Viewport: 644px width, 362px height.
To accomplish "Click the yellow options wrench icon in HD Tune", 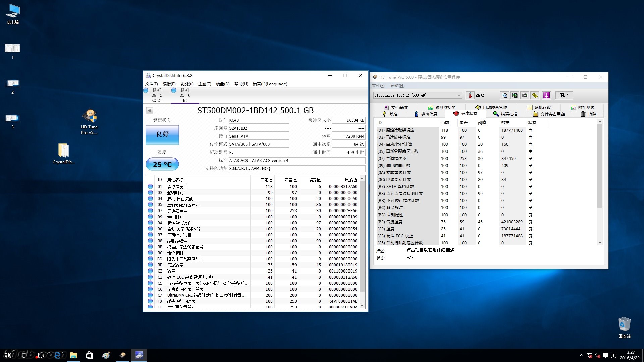I will pyautogui.click(x=535, y=95).
